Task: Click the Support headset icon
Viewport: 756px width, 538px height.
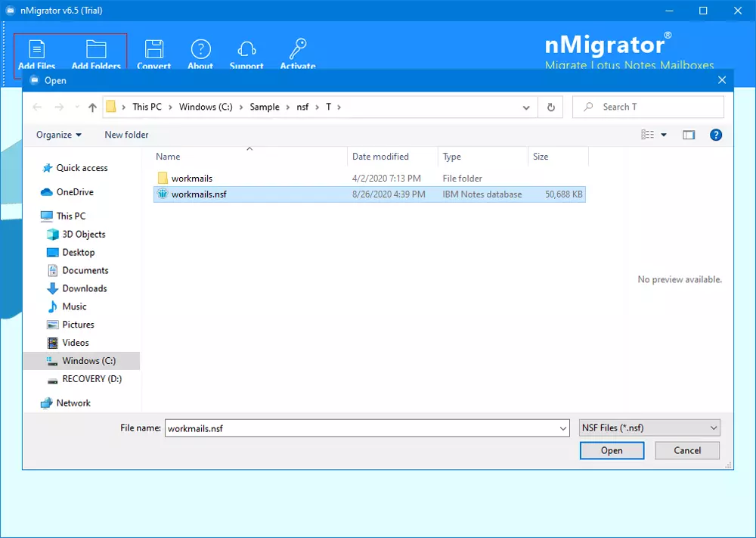Action: coord(246,49)
